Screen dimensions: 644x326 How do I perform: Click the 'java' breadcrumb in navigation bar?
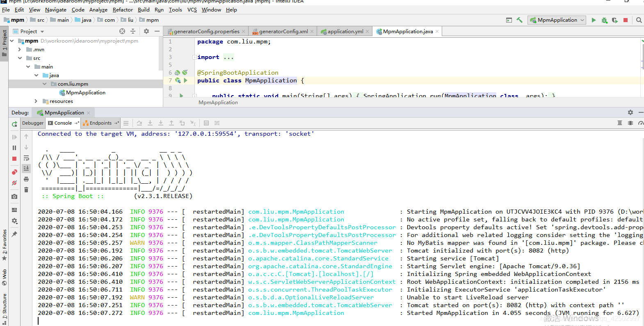pos(83,20)
